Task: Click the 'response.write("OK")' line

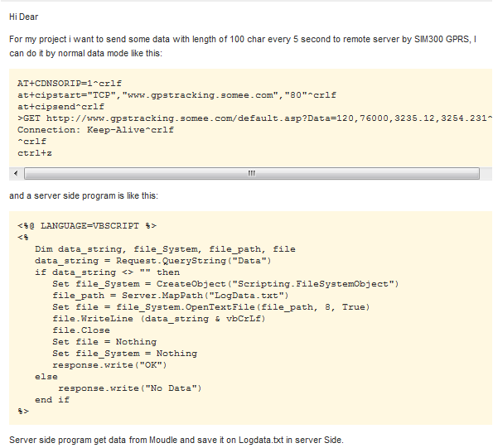Action: [109, 365]
